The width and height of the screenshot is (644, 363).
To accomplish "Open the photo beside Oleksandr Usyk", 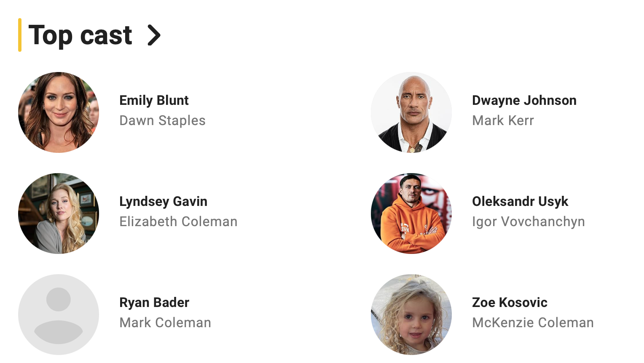I will 411,214.
